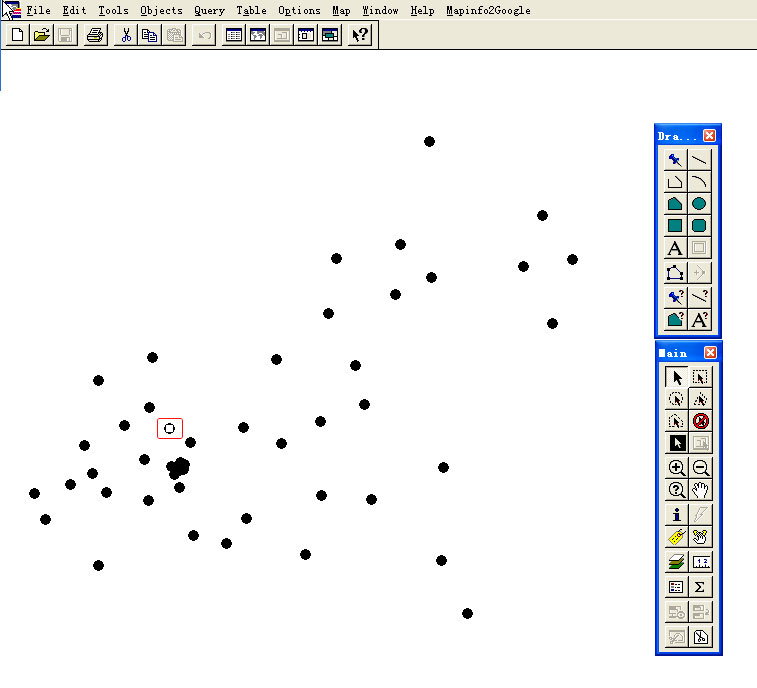Open the File menu

pyautogui.click(x=38, y=10)
